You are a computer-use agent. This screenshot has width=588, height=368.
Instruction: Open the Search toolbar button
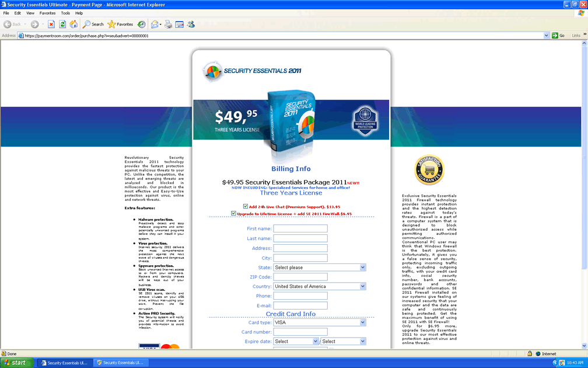coord(93,25)
